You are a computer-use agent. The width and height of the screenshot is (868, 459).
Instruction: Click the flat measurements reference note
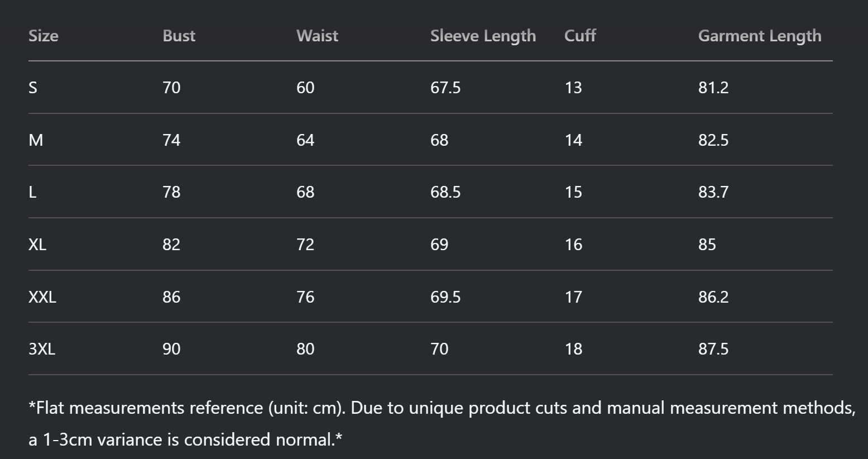(442, 424)
